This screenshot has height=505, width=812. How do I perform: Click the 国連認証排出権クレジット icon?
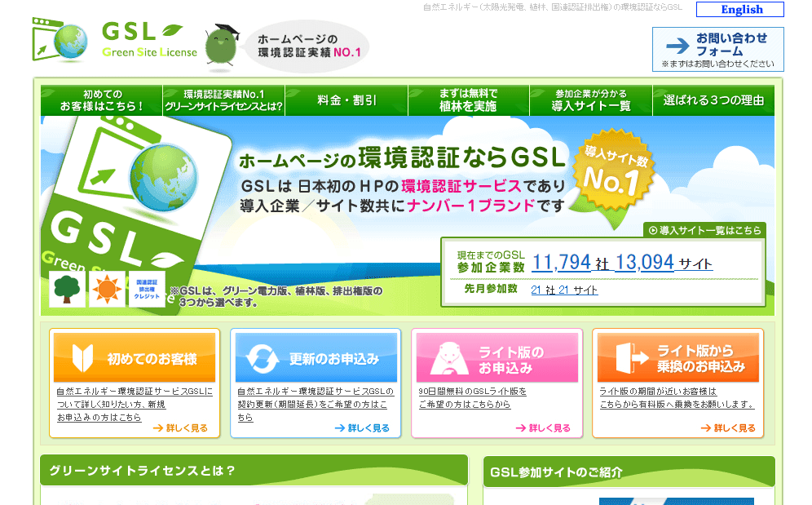(147, 289)
